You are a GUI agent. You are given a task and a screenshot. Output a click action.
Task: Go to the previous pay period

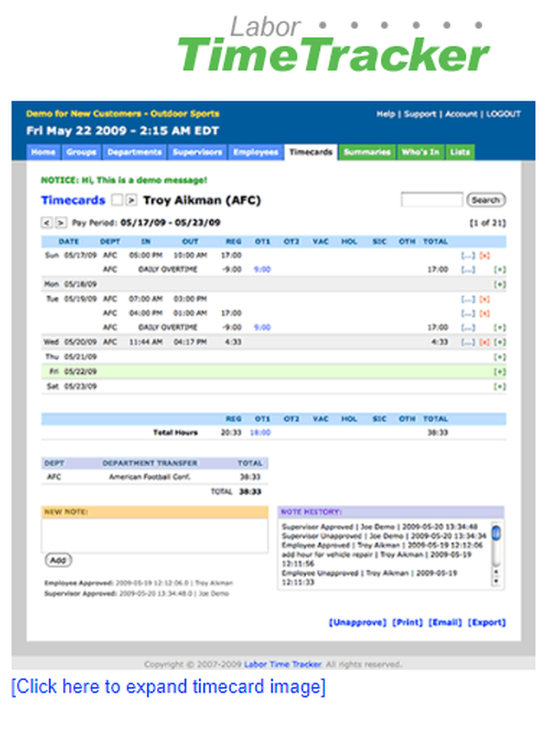[47, 222]
